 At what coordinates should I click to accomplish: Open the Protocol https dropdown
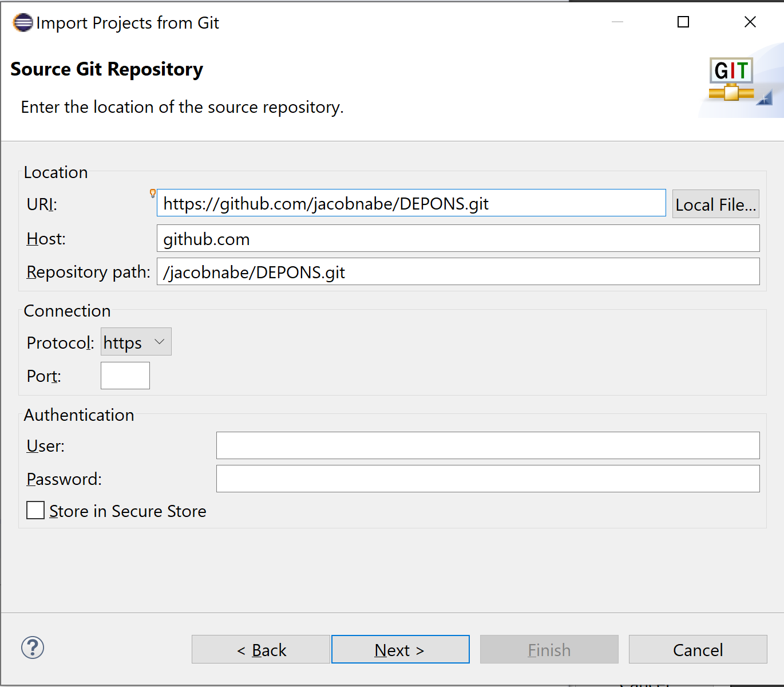[136, 342]
